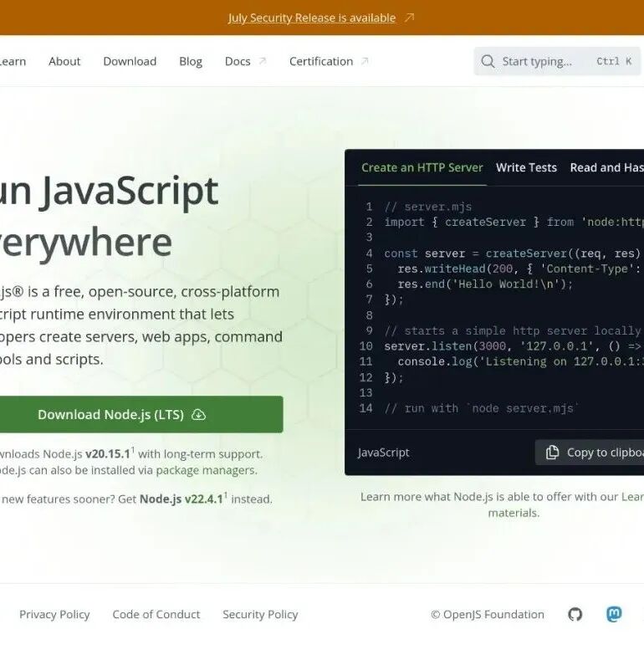Open the July Security Release announcement link
644x645 pixels.
click(312, 18)
